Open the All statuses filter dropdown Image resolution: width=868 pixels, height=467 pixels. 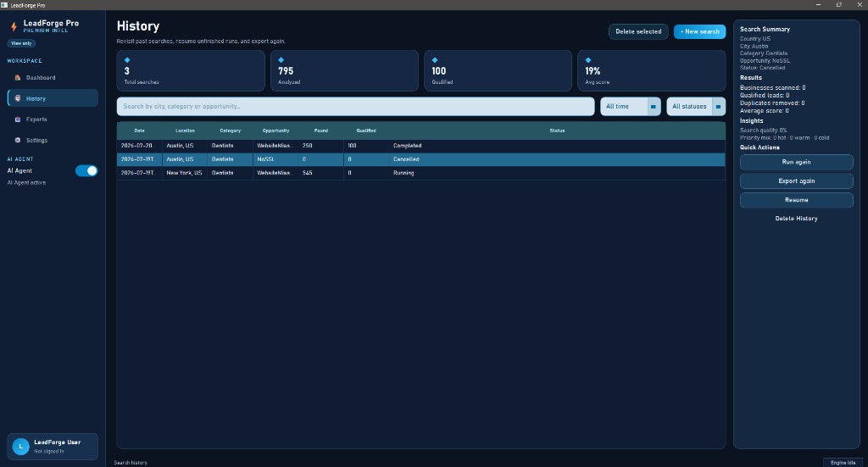tap(696, 106)
